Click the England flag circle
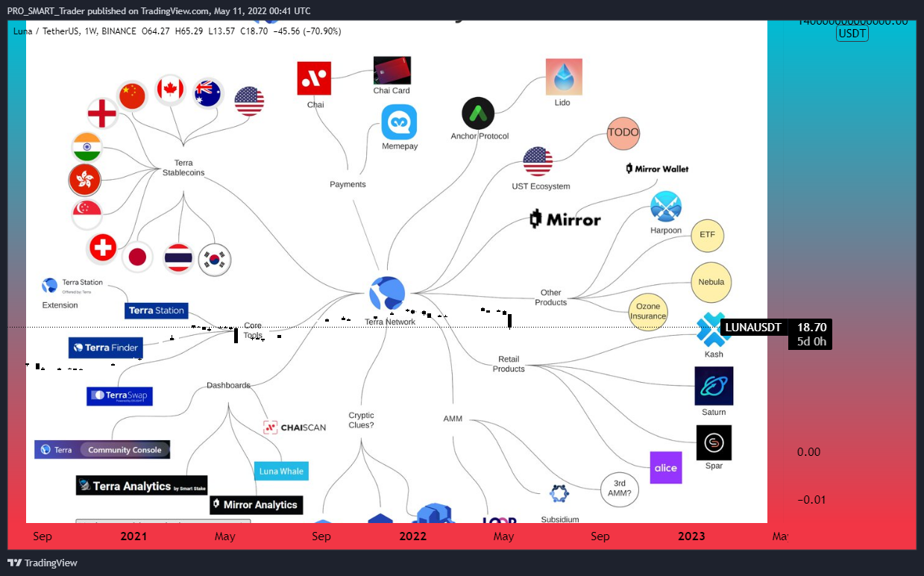 pyautogui.click(x=102, y=113)
